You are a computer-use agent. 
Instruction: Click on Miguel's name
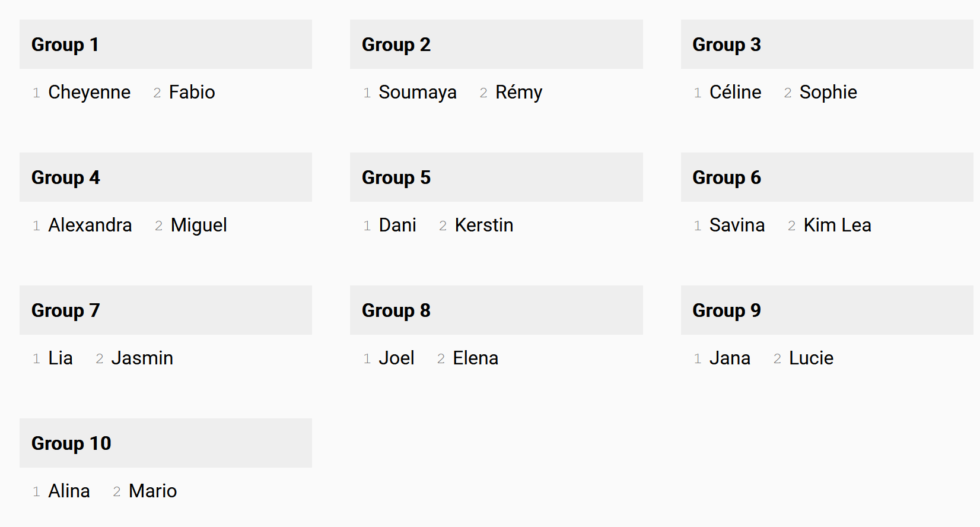[x=199, y=225]
